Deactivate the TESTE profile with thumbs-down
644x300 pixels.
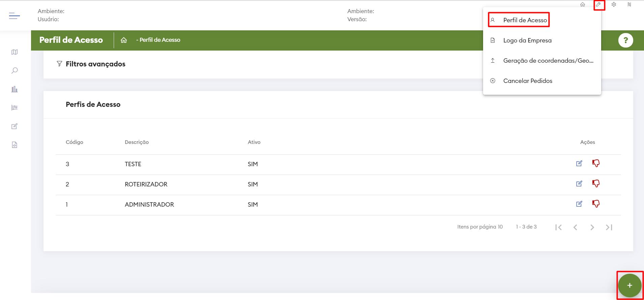[x=596, y=163]
